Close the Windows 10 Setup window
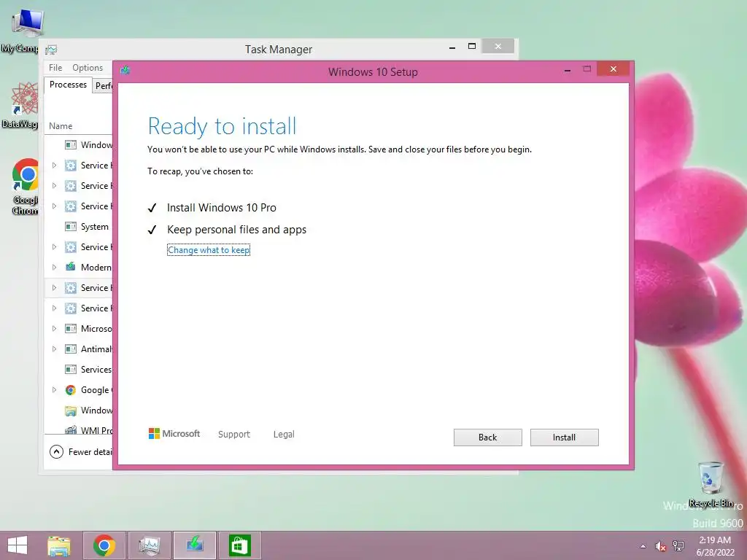This screenshot has width=747, height=560. (x=613, y=69)
